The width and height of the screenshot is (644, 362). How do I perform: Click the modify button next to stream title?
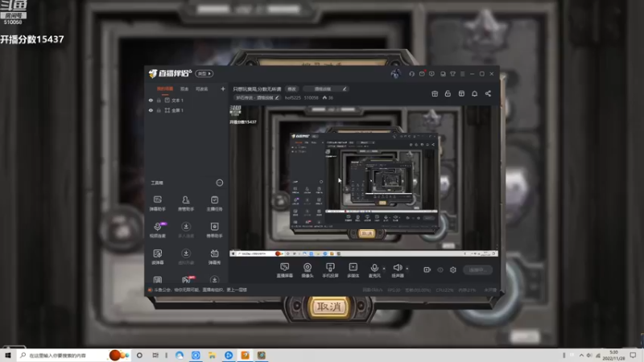tap(291, 88)
